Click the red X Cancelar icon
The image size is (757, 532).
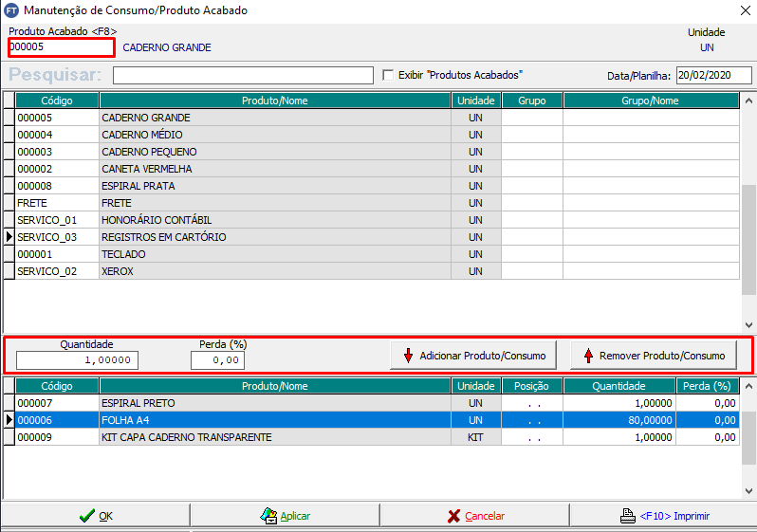pyautogui.click(x=454, y=516)
